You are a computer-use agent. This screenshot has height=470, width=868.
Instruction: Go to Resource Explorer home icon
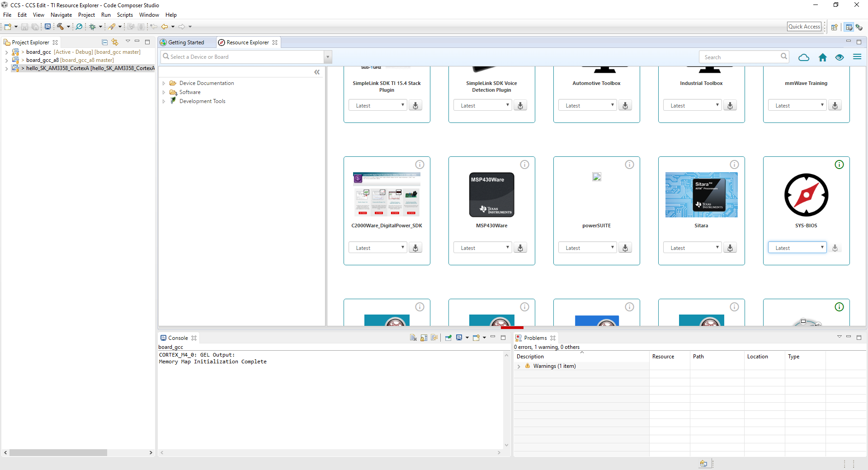823,57
